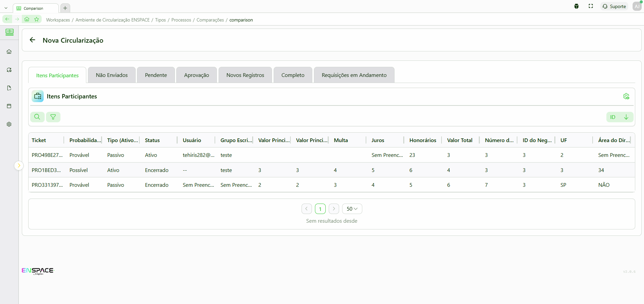644x304 pixels.
Task: Open the tab list dropdown chevron
Action: 6,8
